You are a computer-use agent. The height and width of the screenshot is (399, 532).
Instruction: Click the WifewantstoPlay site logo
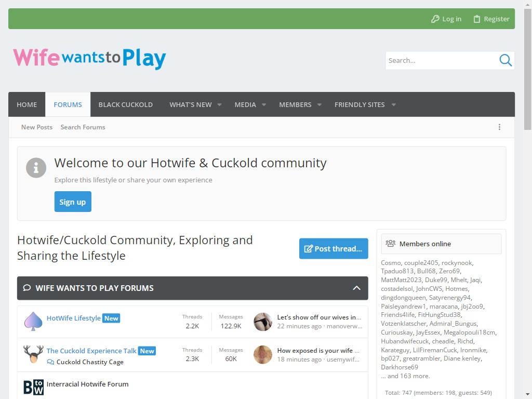[x=89, y=58]
